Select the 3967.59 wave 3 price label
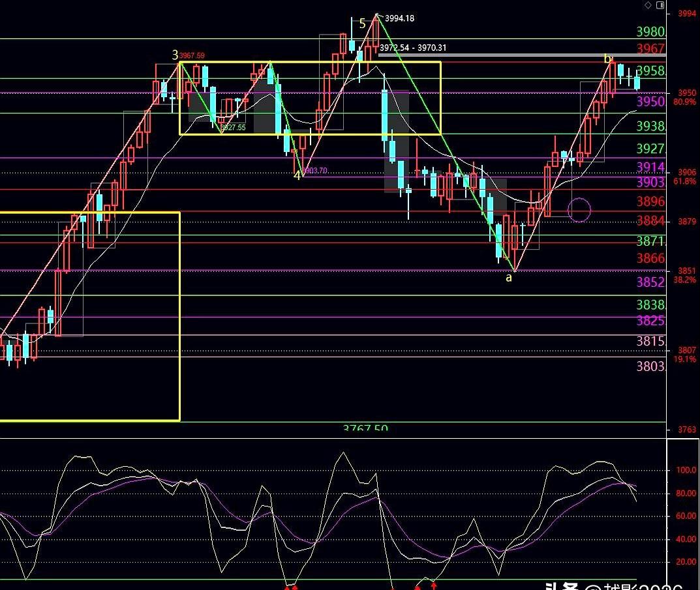Viewport: 700px width, 590px height. coord(192,55)
